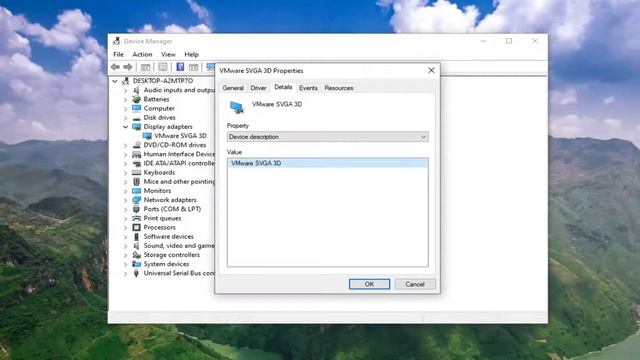Expand the Batteries node

pyautogui.click(x=125, y=99)
